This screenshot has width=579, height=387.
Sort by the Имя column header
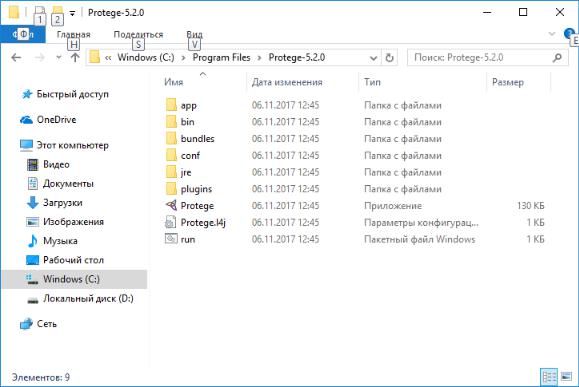click(x=174, y=82)
